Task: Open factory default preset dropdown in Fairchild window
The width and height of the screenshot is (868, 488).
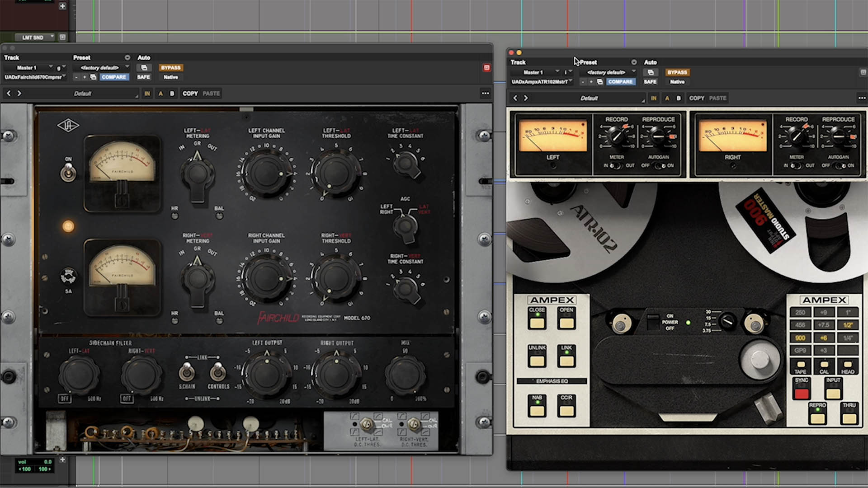Action: pos(101,68)
